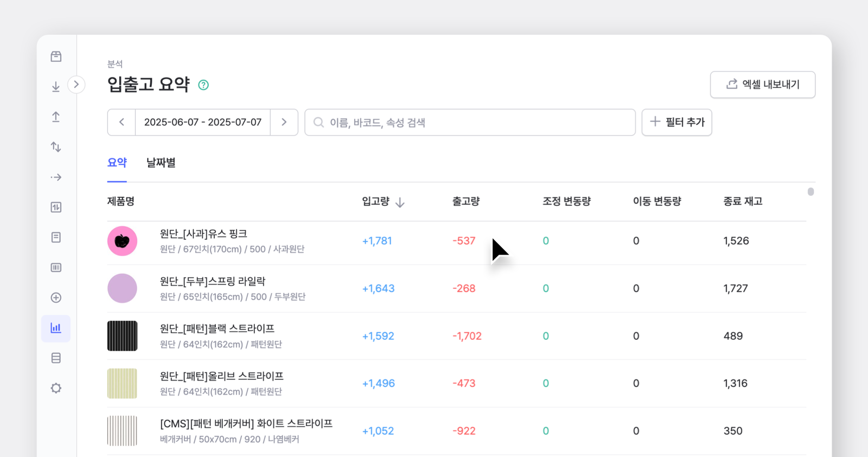Open the settings gear icon in sidebar
Image resolution: width=868 pixels, height=457 pixels.
(x=56, y=388)
